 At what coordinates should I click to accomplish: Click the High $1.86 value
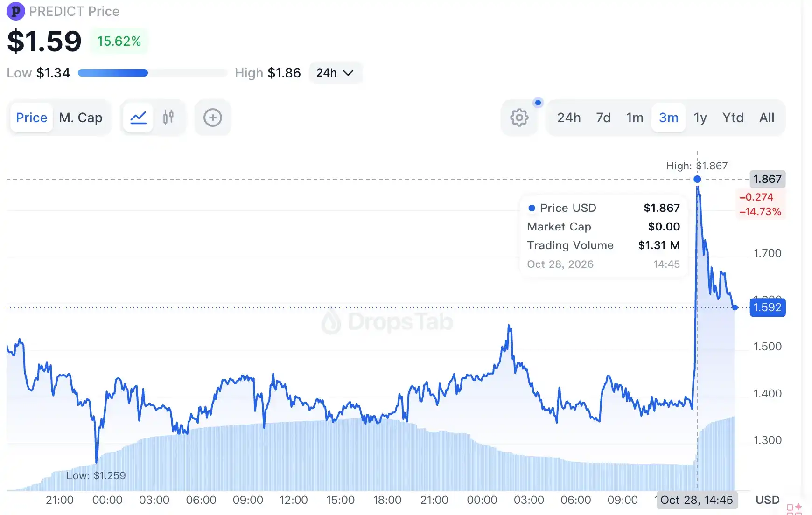click(x=284, y=73)
